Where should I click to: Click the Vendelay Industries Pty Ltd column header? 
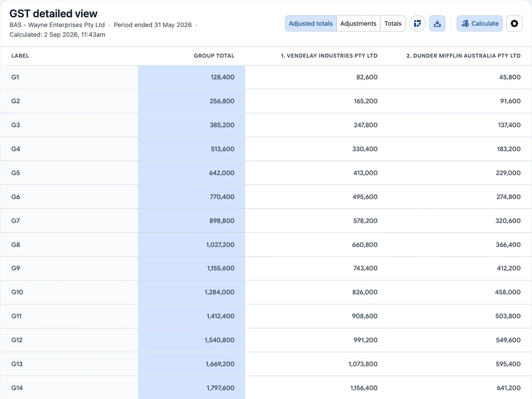[x=329, y=56]
